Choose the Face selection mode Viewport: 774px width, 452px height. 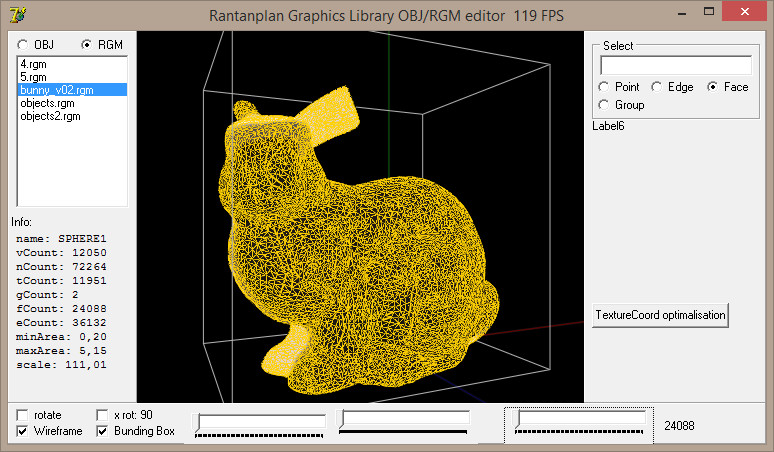tap(713, 87)
